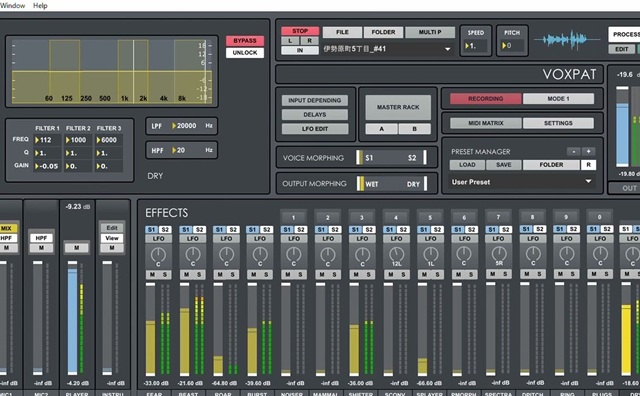
Task: Open the SETTINGS panel
Action: pos(558,123)
